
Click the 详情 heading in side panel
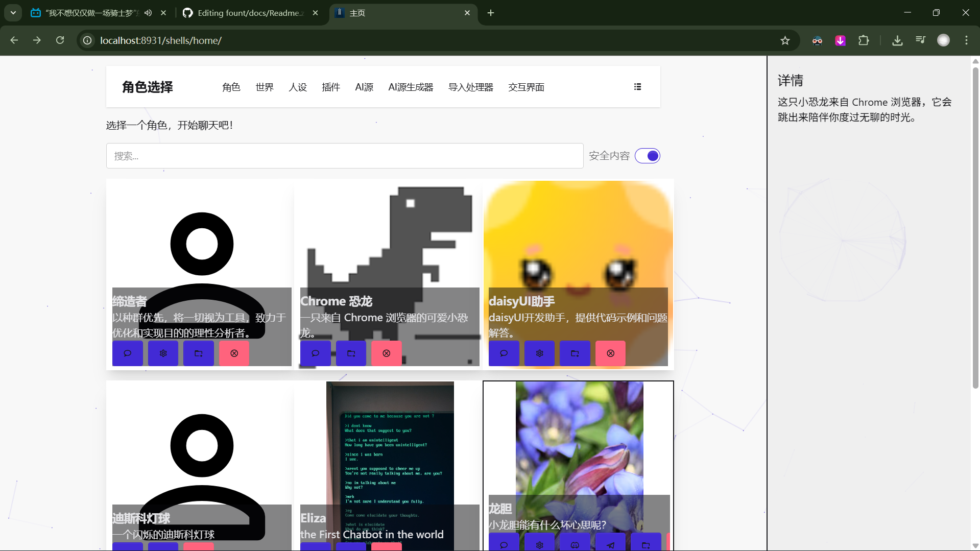(791, 81)
